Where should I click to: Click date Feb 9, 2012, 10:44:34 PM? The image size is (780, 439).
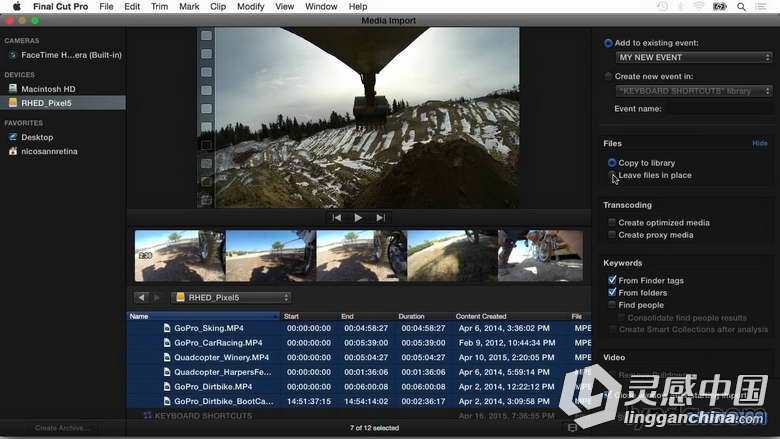(507, 343)
